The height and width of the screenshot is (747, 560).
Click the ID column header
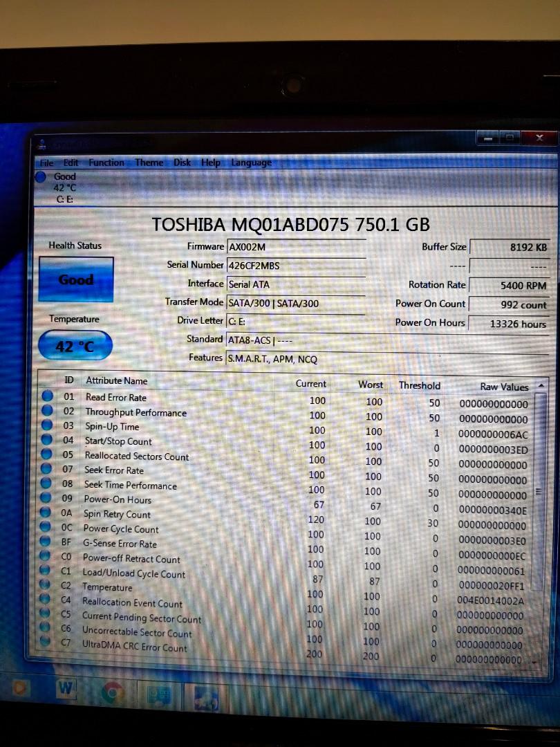pos(69,380)
